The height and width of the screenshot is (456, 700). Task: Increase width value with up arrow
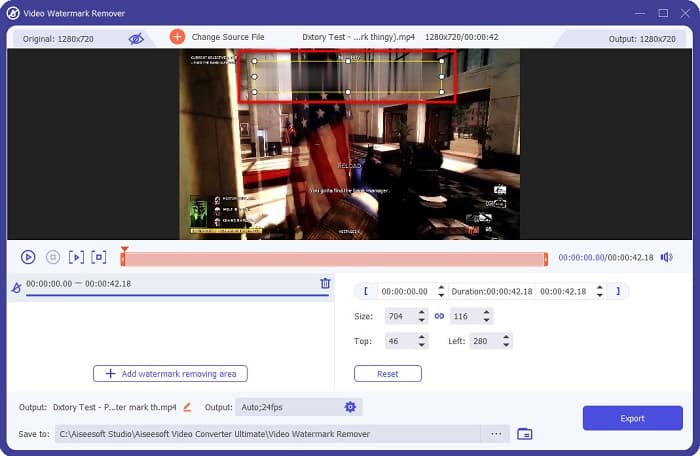pyautogui.click(x=421, y=312)
